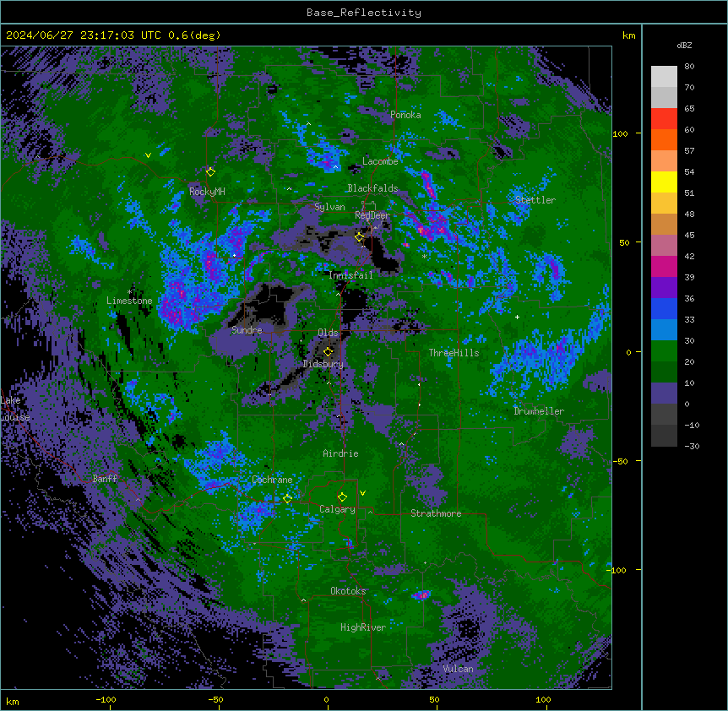Pick the yellow 51-54 dBZ legend swatch

tap(664, 182)
